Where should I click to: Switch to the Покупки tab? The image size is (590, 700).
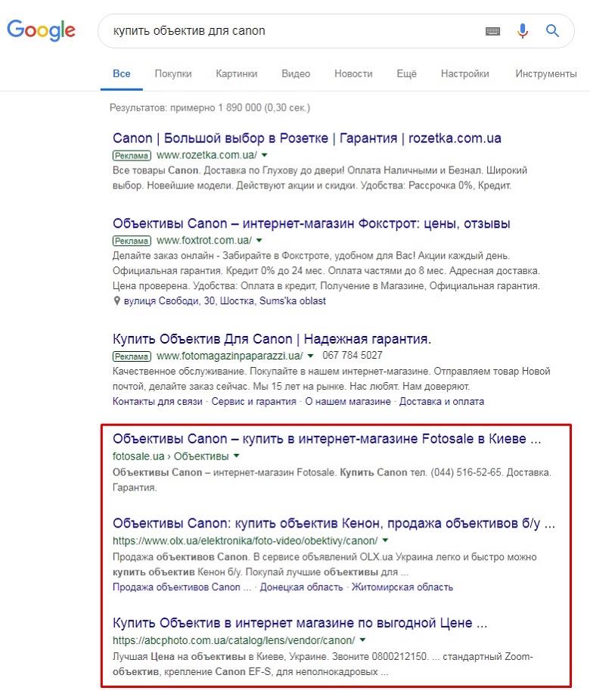click(x=173, y=73)
